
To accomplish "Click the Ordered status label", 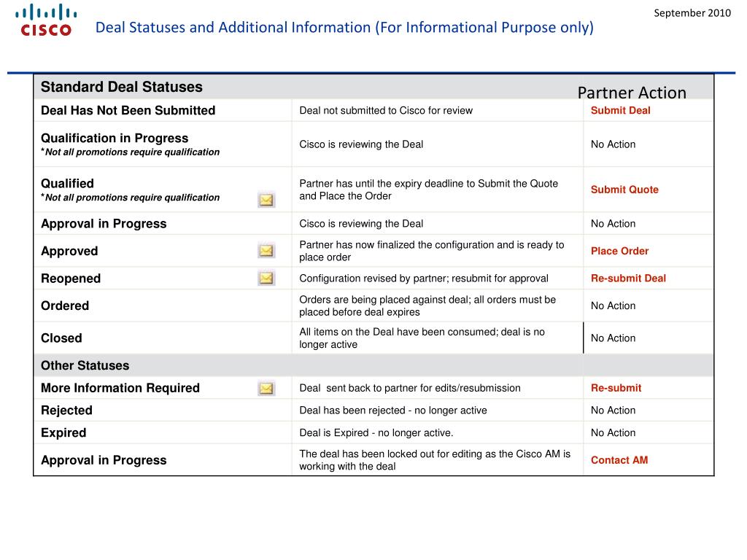I will point(65,306).
